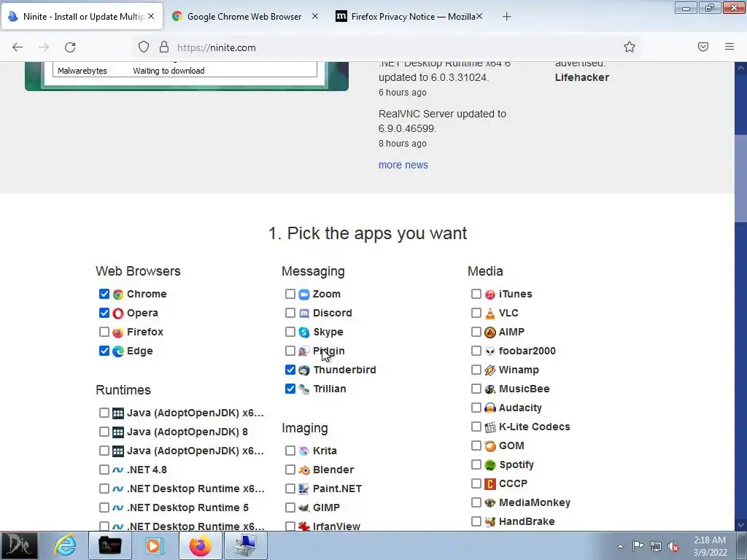Open the Start menu button
Viewport: 747px width, 560px height.
(19, 545)
